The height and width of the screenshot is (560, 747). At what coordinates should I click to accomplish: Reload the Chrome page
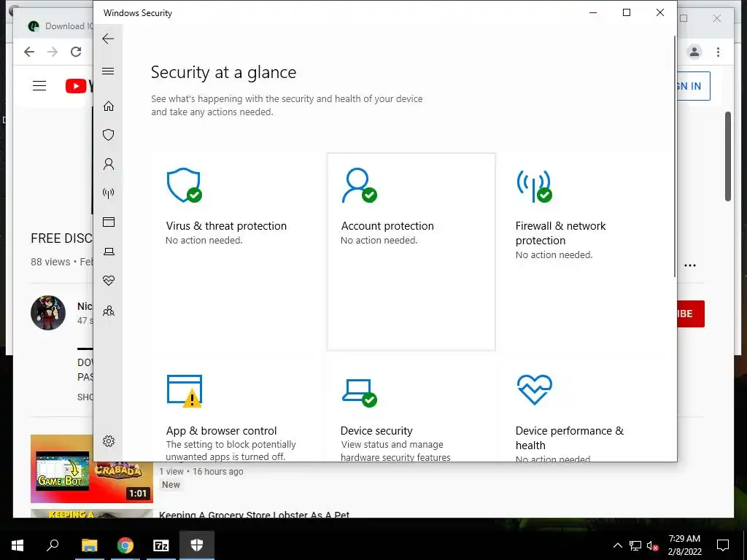pyautogui.click(x=76, y=52)
